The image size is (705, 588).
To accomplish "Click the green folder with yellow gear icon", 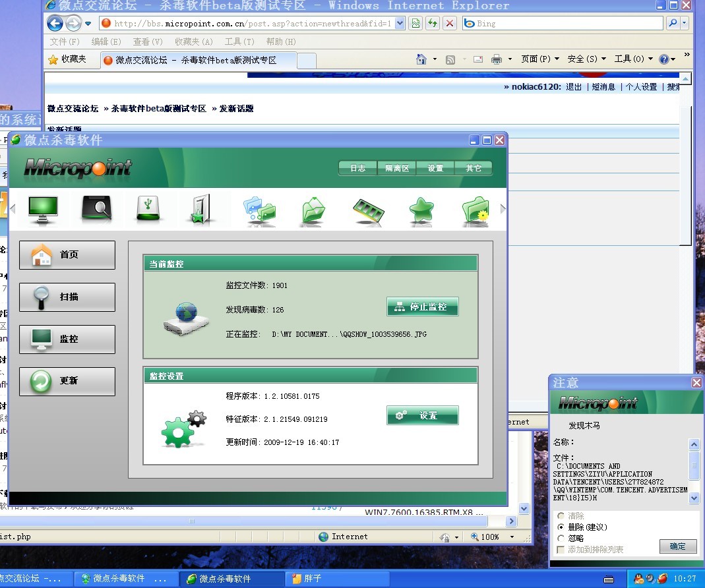I will tap(475, 210).
